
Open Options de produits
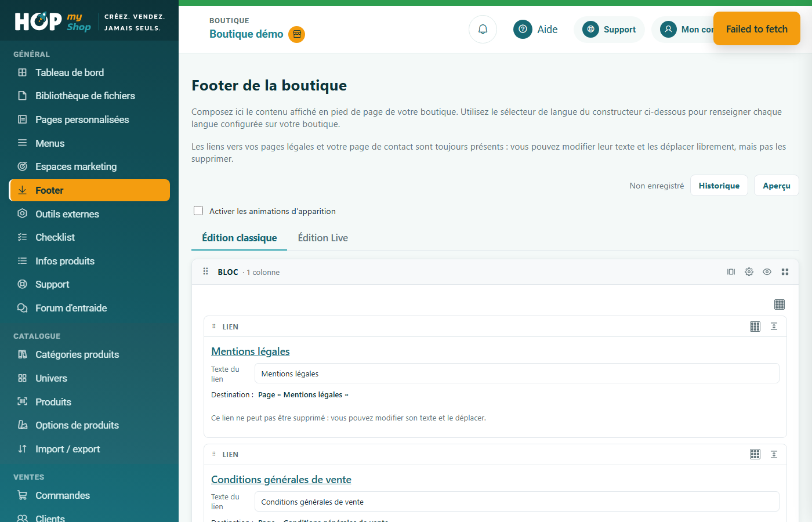pyautogui.click(x=89, y=425)
